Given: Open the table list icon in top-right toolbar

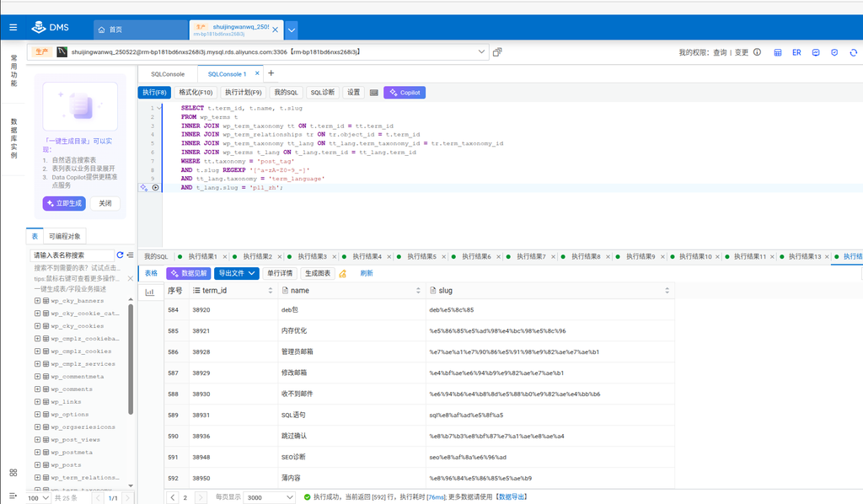Looking at the screenshot, I should (x=778, y=53).
